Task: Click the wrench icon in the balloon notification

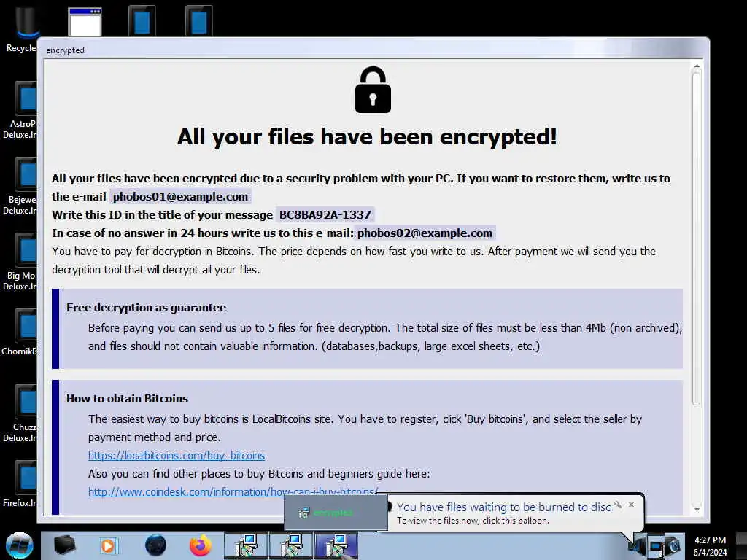Action: point(618,505)
